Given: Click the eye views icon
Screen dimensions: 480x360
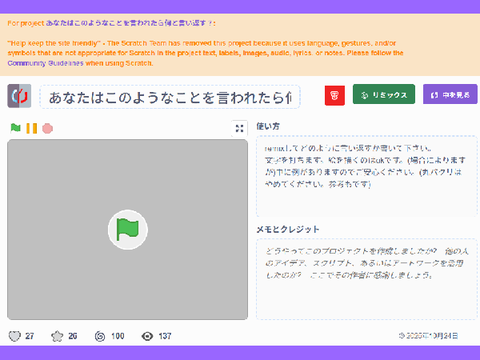Looking at the screenshot, I should (147, 336).
